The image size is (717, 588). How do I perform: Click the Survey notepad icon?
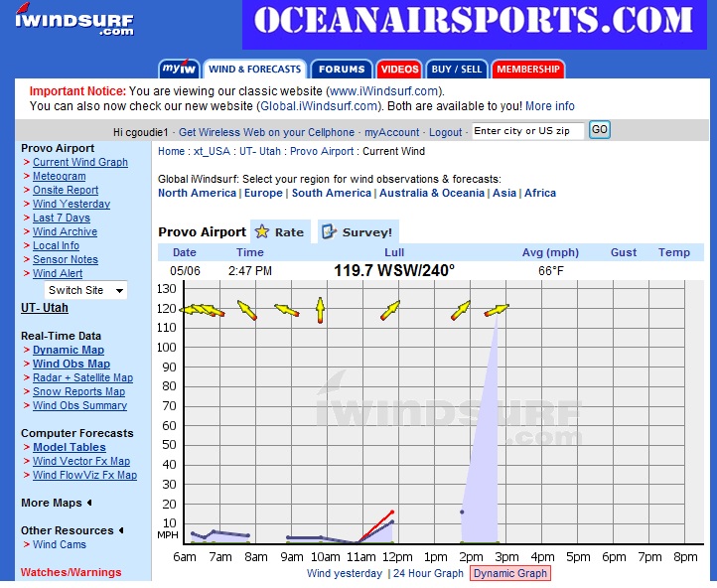pyautogui.click(x=329, y=231)
